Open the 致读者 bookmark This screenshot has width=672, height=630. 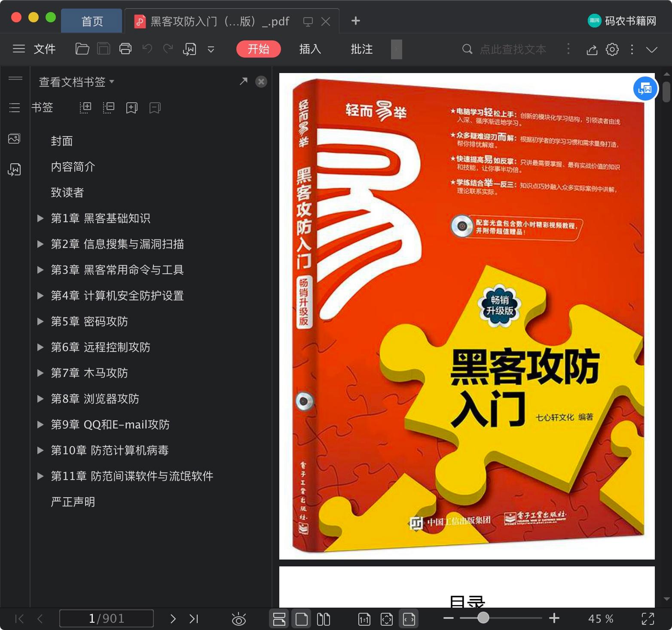click(x=67, y=193)
